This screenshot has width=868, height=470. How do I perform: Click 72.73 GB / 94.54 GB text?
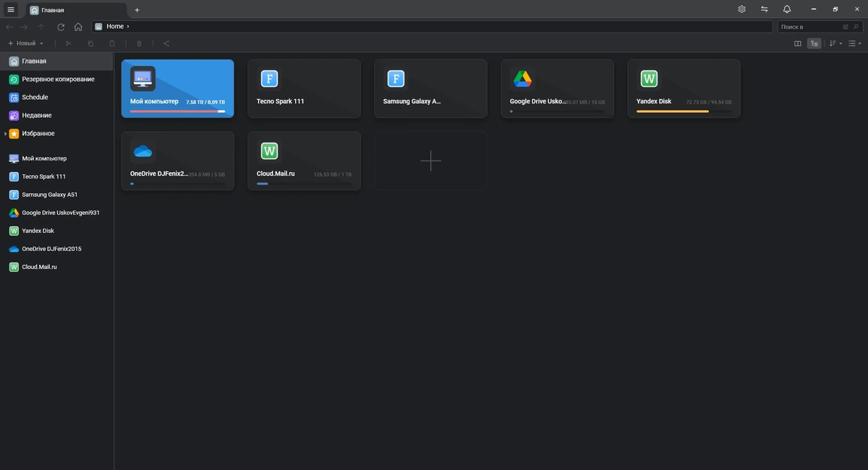[x=709, y=103]
